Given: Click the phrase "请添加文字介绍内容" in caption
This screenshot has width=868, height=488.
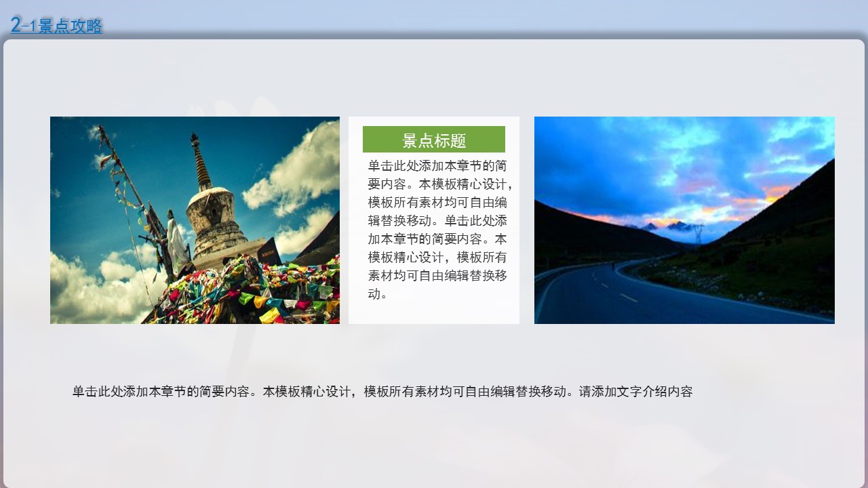Looking at the screenshot, I should 635,392.
